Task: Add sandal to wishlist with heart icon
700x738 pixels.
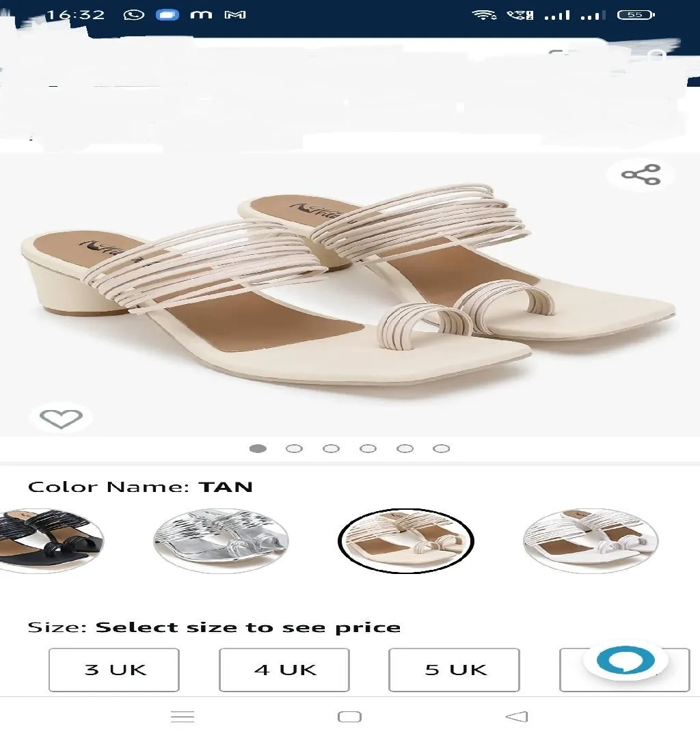Action: pos(62,418)
